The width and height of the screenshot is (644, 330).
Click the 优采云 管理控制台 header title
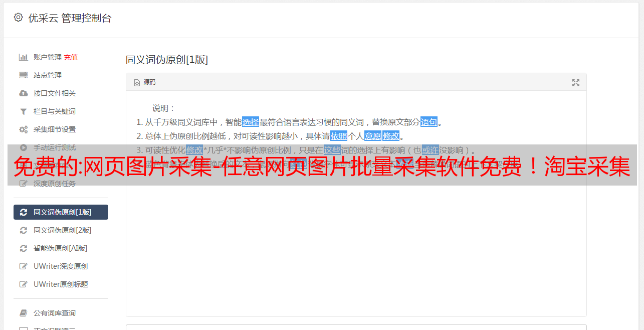click(70, 18)
